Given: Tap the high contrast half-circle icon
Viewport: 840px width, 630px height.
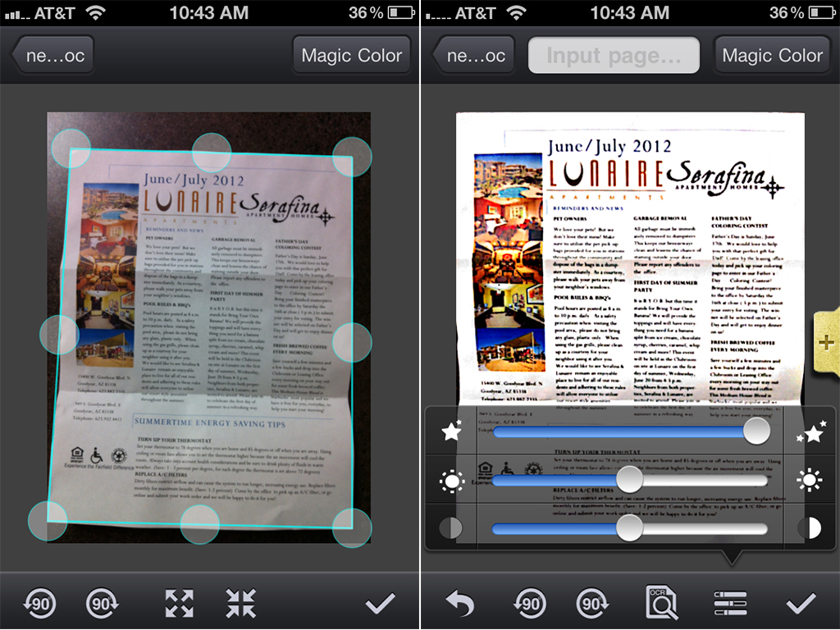Looking at the screenshot, I should [811, 527].
